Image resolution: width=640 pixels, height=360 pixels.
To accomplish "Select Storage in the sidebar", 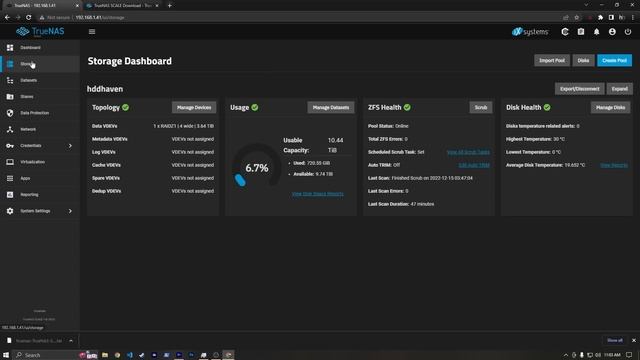I will click(40, 64).
